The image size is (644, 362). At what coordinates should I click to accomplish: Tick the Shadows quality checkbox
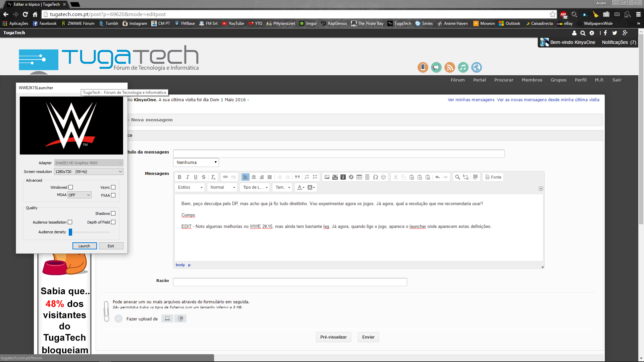click(113, 214)
